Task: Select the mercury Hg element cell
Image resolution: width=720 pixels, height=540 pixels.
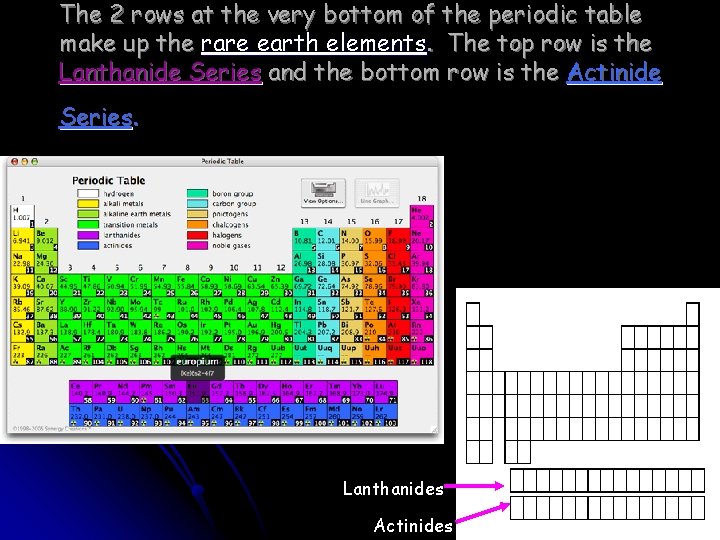Action: pyautogui.click(x=281, y=331)
